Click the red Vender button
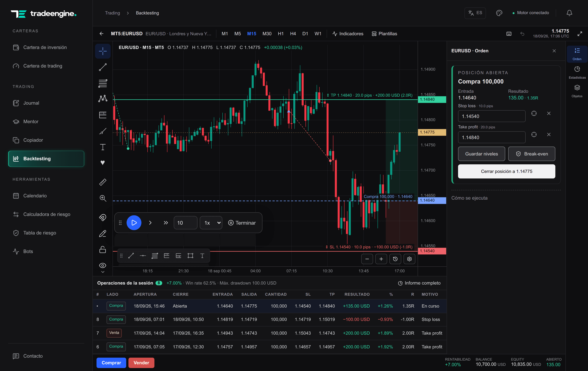The width and height of the screenshot is (588, 371). pos(141,363)
